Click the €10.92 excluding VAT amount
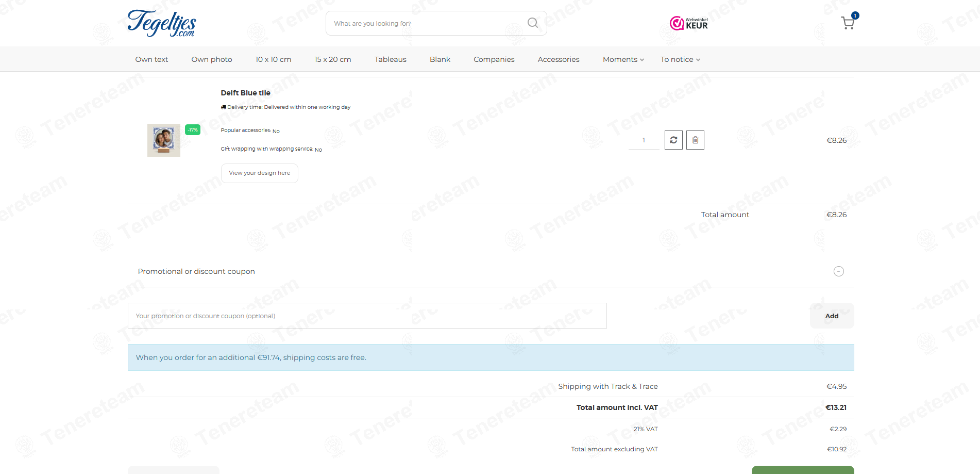The height and width of the screenshot is (474, 980). pos(837,449)
